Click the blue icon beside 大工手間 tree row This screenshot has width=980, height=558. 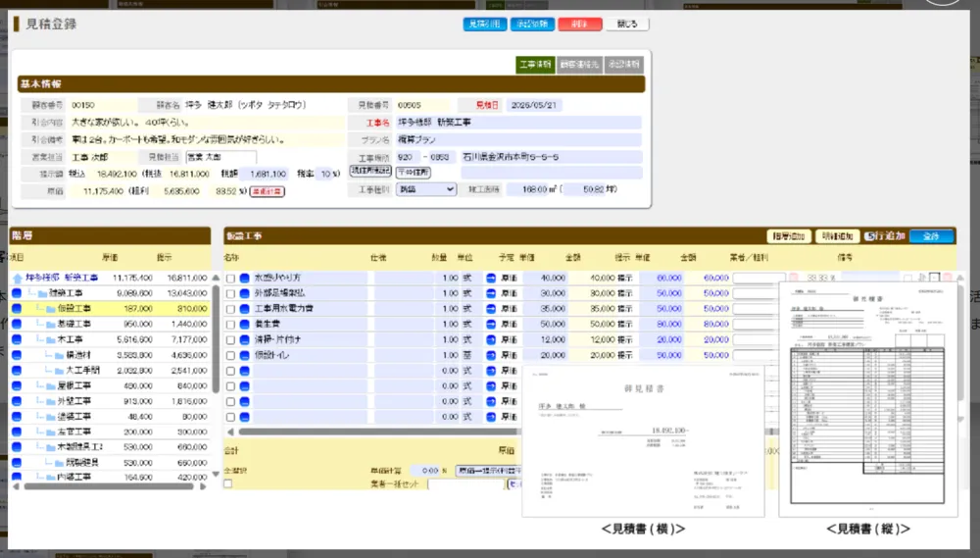[17, 371]
